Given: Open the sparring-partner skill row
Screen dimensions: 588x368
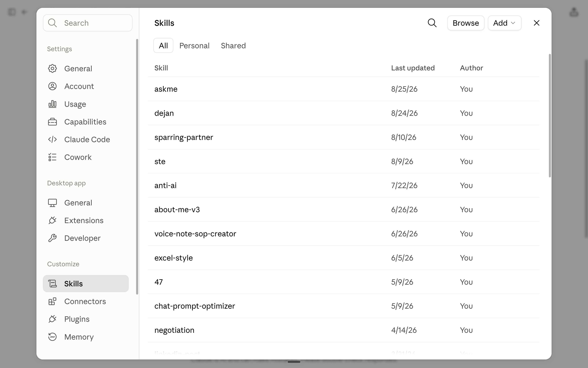Looking at the screenshot, I should [344, 137].
